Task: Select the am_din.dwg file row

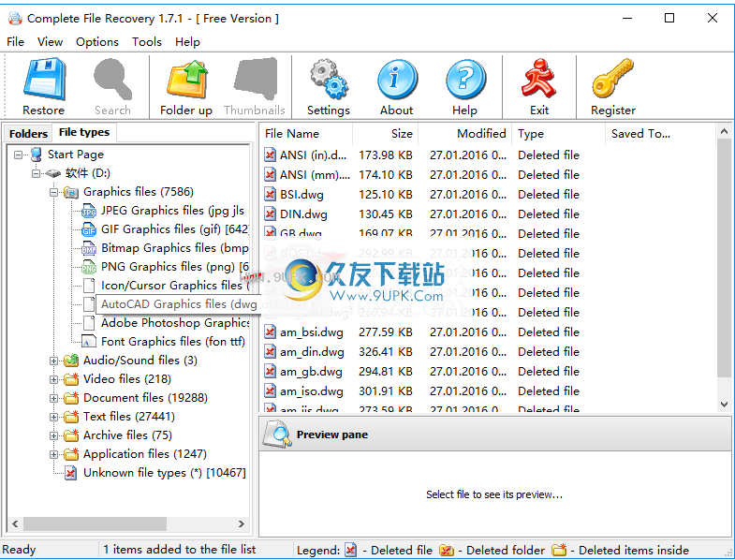Action: click(421, 352)
